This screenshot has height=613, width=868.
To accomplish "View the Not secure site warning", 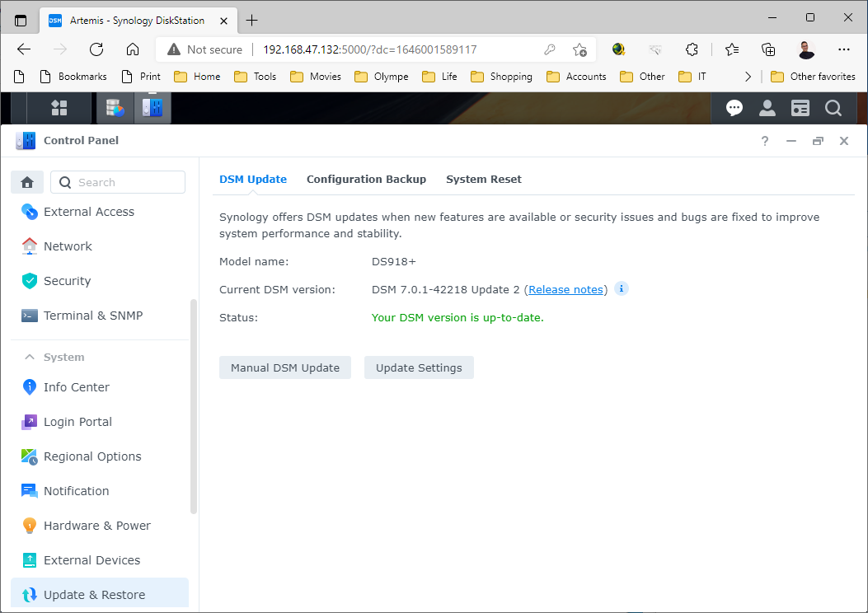I will 204,49.
